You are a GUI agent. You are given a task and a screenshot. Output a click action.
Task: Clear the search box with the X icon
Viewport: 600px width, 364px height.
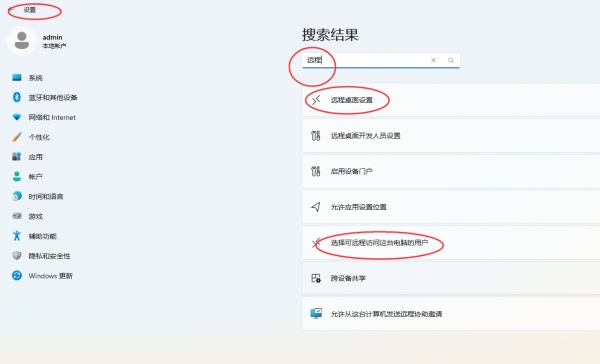coord(433,60)
